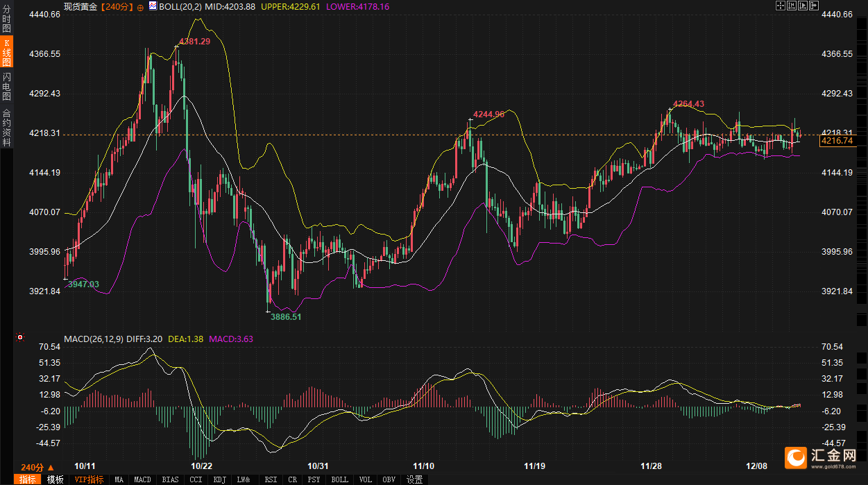Viewport: 868px width, 485px height.
Task: Open the 240分 period selector at bottom left
Action: (x=37, y=467)
